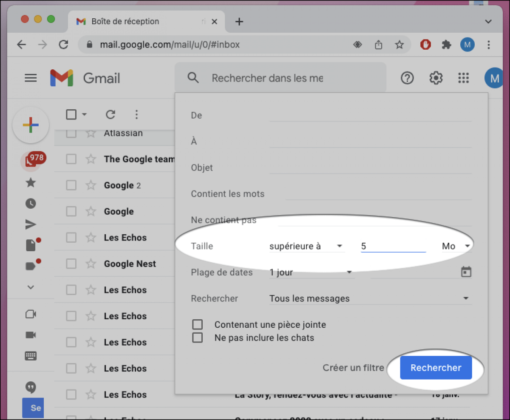Open the Sent mail folder
The height and width of the screenshot is (420, 510).
pyautogui.click(x=30, y=224)
